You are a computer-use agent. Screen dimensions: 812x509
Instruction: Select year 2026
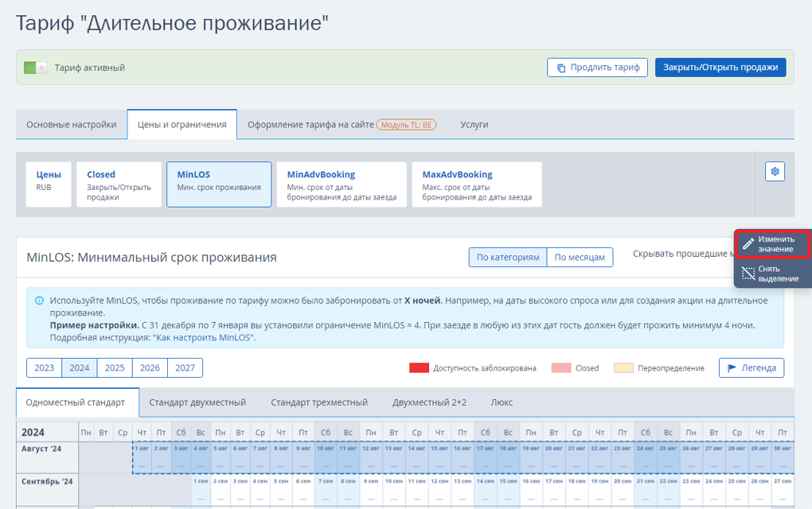(150, 367)
